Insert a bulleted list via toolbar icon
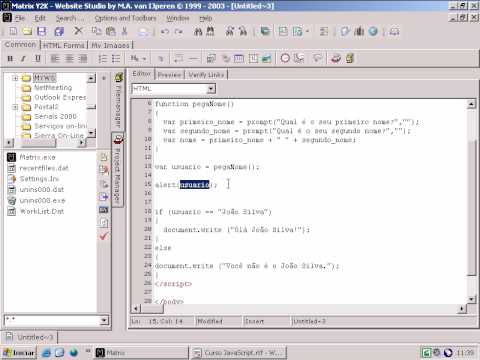Screen dimensions: 480x360 pyautogui.click(x=116, y=59)
